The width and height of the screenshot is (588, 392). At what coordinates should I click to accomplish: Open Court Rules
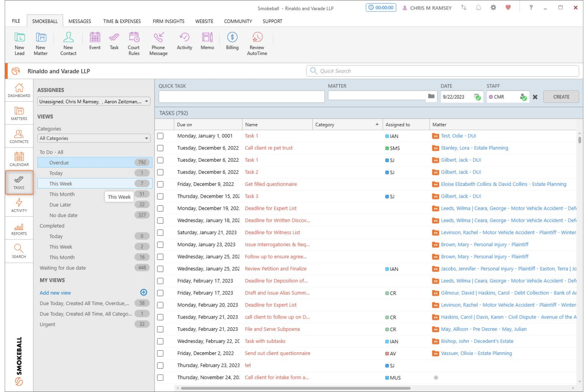[x=134, y=43]
